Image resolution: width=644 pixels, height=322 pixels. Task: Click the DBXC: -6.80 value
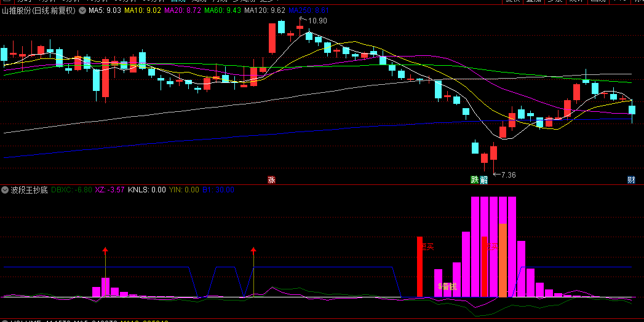[x=71, y=190]
